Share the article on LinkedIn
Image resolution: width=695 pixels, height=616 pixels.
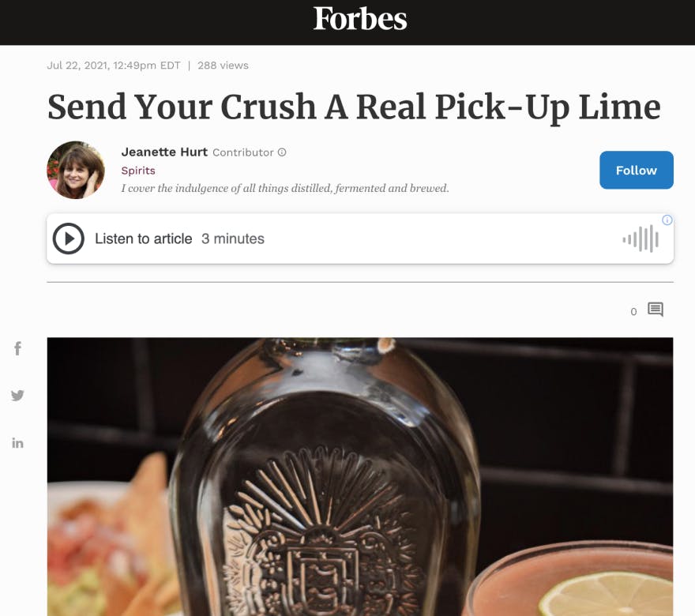tap(17, 443)
